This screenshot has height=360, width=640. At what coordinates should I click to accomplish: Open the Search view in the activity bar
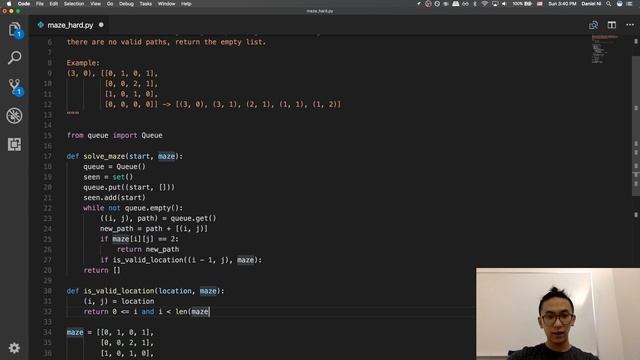coord(14,58)
